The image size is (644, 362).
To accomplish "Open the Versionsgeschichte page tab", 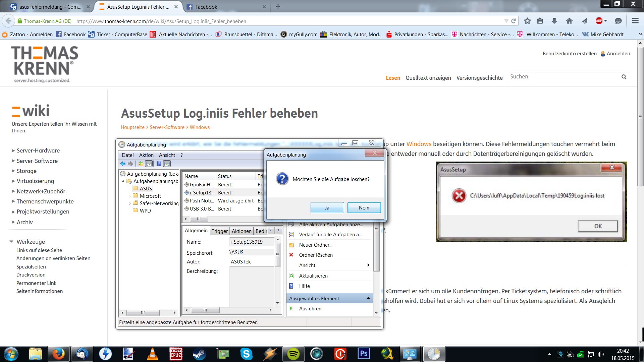I will (x=479, y=78).
